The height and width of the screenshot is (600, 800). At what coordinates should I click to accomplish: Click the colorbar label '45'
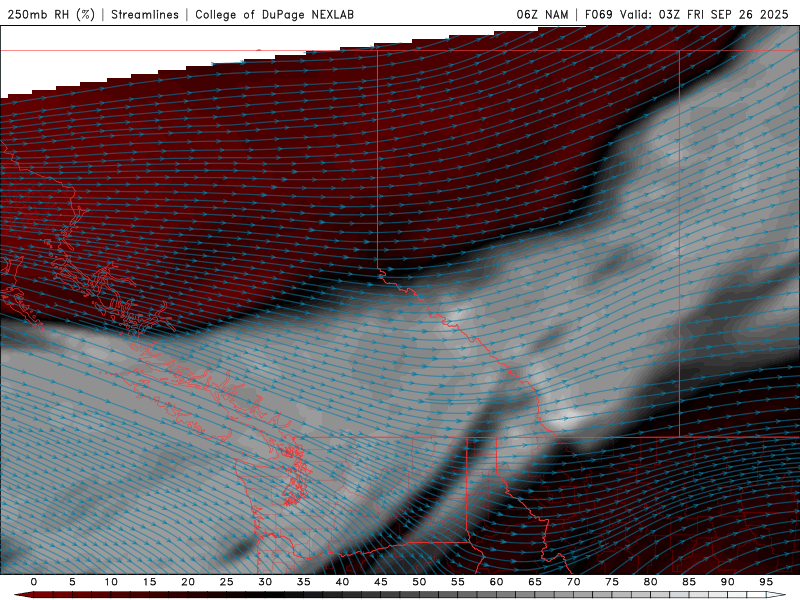[381, 582]
